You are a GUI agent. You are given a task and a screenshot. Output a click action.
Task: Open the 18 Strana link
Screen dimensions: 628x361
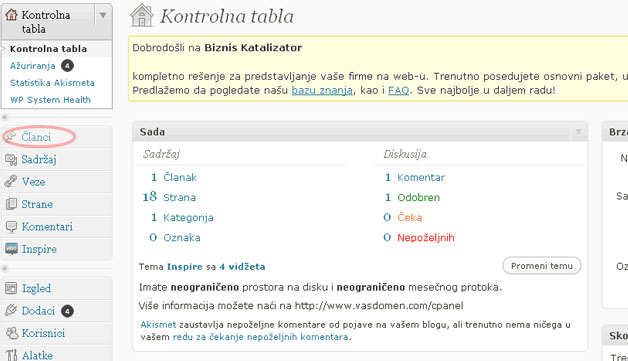pyautogui.click(x=169, y=197)
